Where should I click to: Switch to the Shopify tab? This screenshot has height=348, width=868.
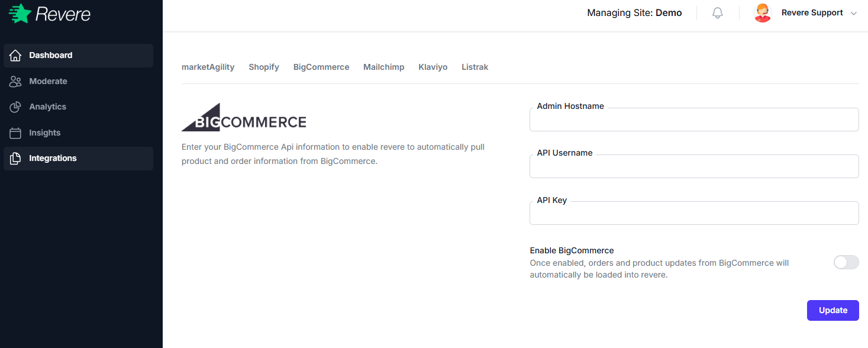click(263, 67)
